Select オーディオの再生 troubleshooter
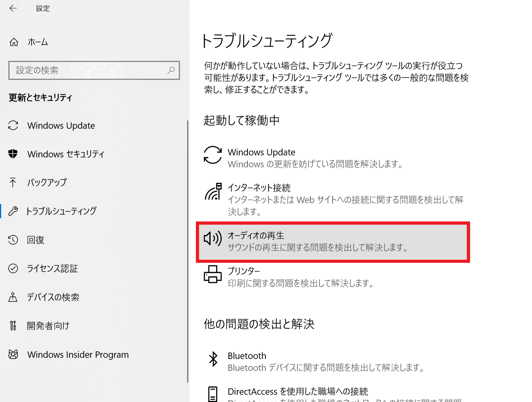The width and height of the screenshot is (532, 402). pos(333,242)
